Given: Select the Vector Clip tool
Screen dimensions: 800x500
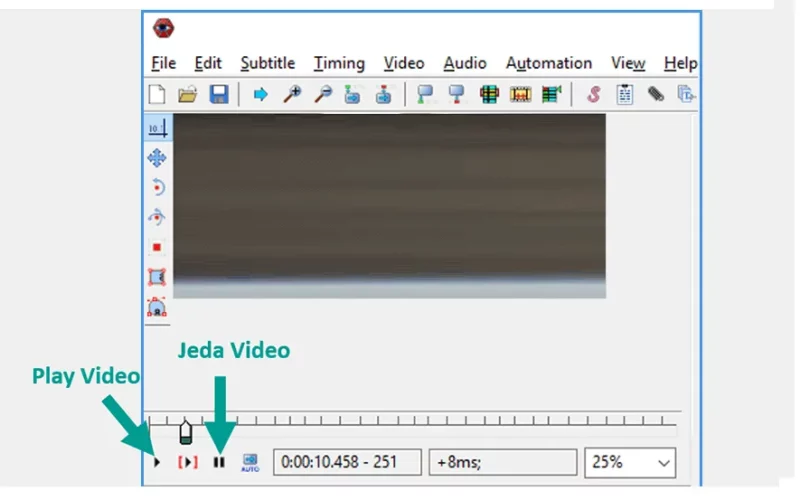Looking at the screenshot, I should (157, 307).
